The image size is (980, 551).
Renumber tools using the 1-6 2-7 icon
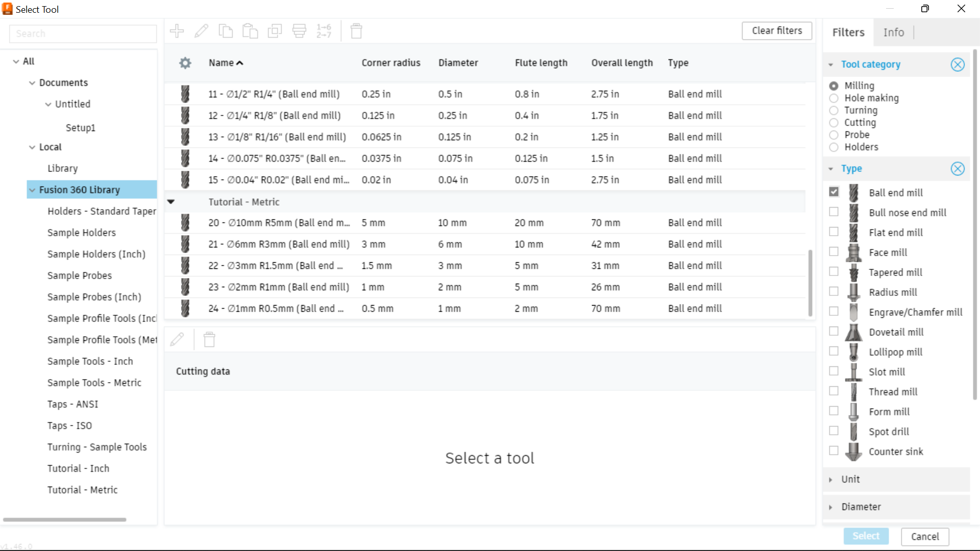coord(324,31)
